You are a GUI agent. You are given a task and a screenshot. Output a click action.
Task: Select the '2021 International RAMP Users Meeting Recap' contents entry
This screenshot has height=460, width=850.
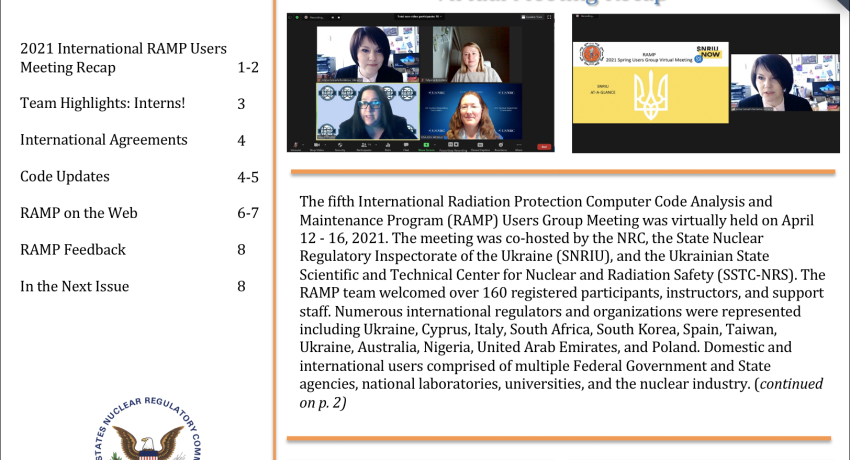123,58
